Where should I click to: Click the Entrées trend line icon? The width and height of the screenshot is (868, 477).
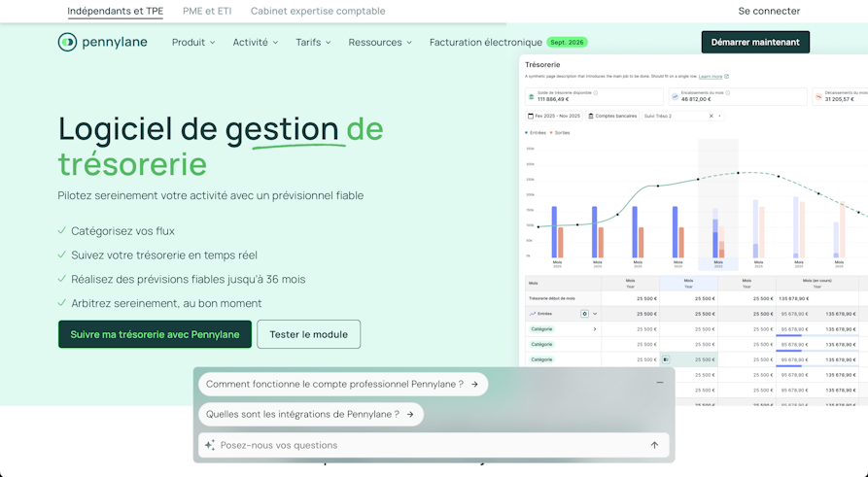532,314
